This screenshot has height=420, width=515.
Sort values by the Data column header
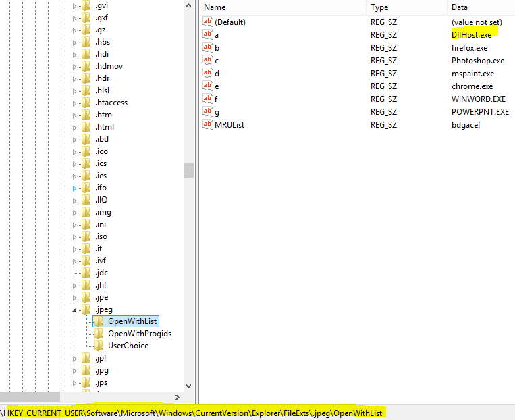click(481, 7)
